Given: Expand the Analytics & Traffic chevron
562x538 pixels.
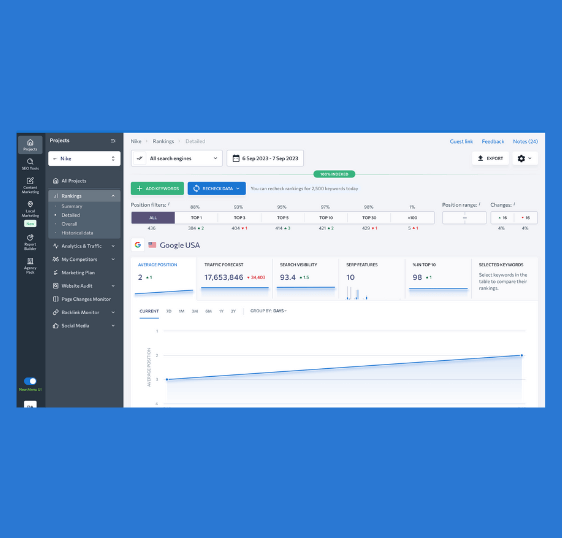Looking at the screenshot, I should click(x=113, y=246).
